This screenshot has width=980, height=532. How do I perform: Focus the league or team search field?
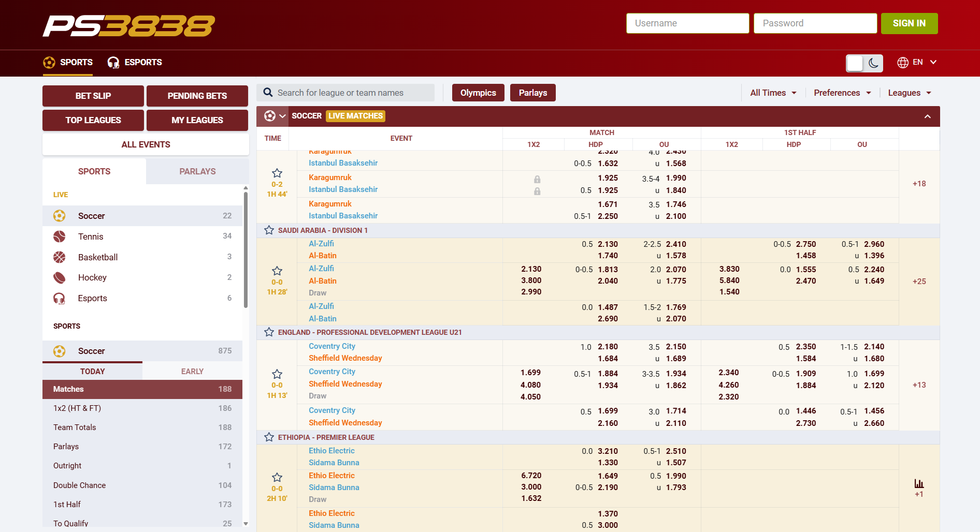click(x=345, y=93)
